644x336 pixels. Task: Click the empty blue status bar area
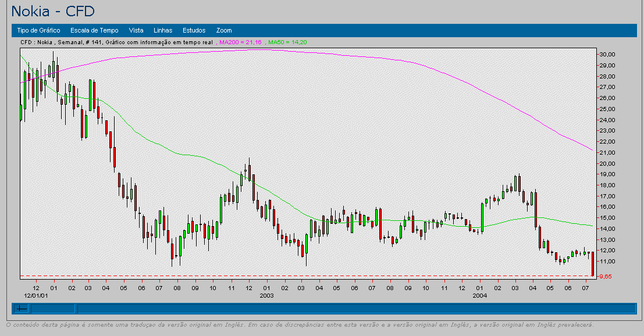coord(349,309)
